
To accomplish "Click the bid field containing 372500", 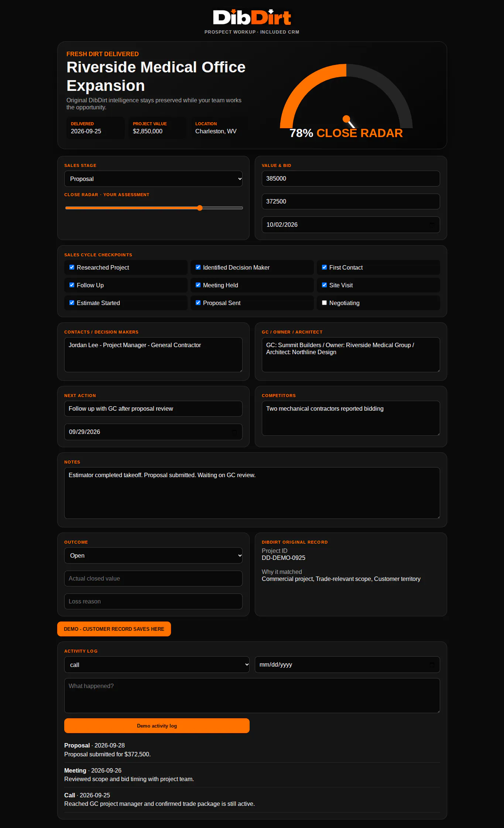I will pyautogui.click(x=351, y=202).
